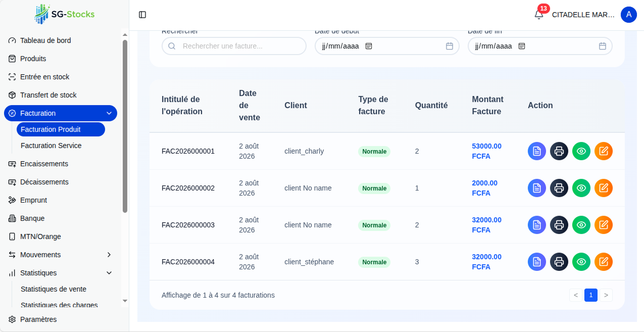This screenshot has height=332, width=644.
Task: Open Statistiques de vente
Action: [x=61, y=289]
